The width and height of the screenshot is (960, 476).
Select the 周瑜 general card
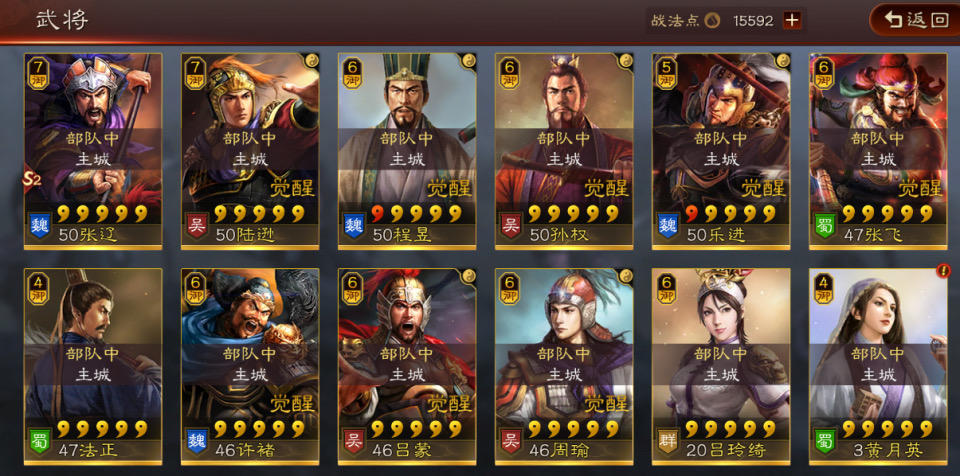(564, 366)
